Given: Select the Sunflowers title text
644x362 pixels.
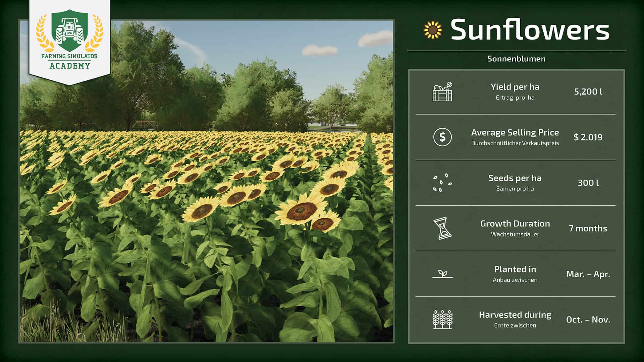Looking at the screenshot, I should pyautogui.click(x=530, y=30).
